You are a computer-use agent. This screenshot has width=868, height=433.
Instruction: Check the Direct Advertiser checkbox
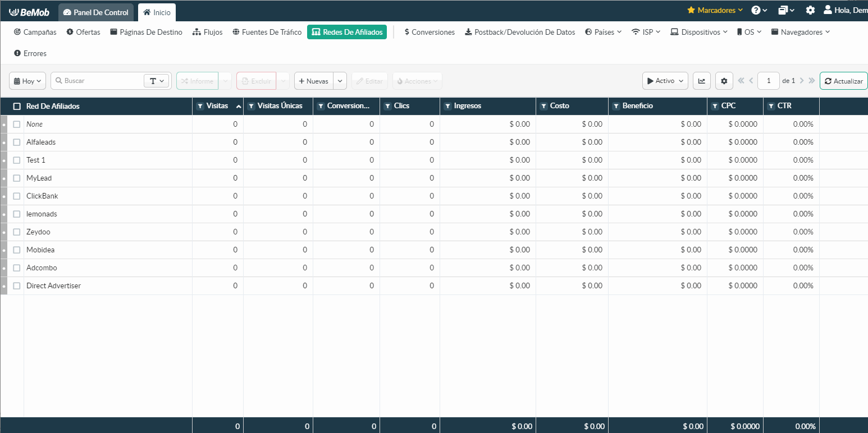(17, 286)
